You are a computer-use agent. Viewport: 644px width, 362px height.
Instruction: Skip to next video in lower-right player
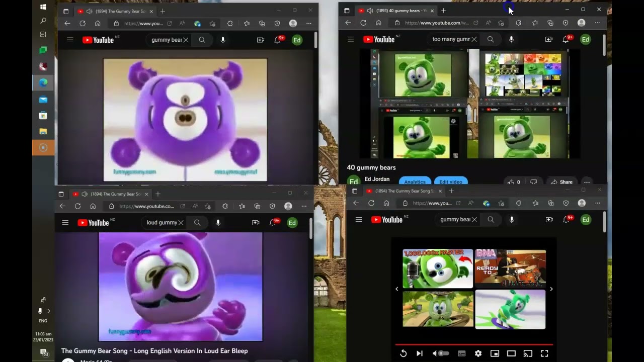pos(419,353)
